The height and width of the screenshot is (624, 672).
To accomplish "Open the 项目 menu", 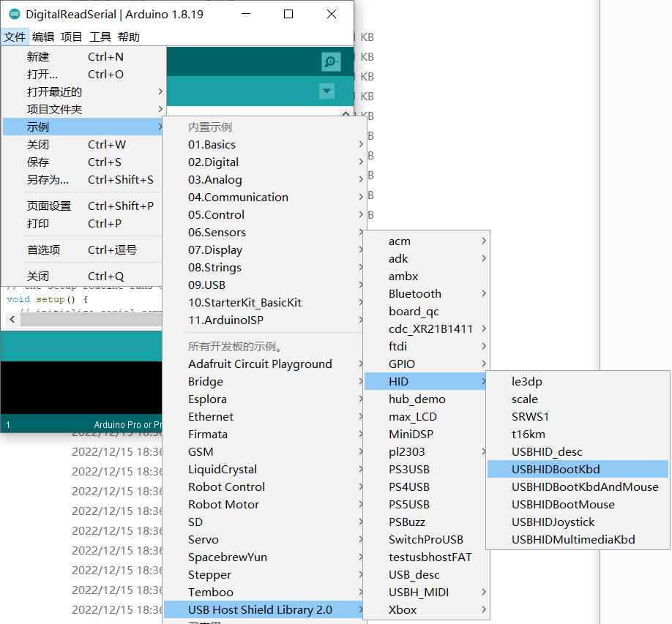I will (x=71, y=37).
